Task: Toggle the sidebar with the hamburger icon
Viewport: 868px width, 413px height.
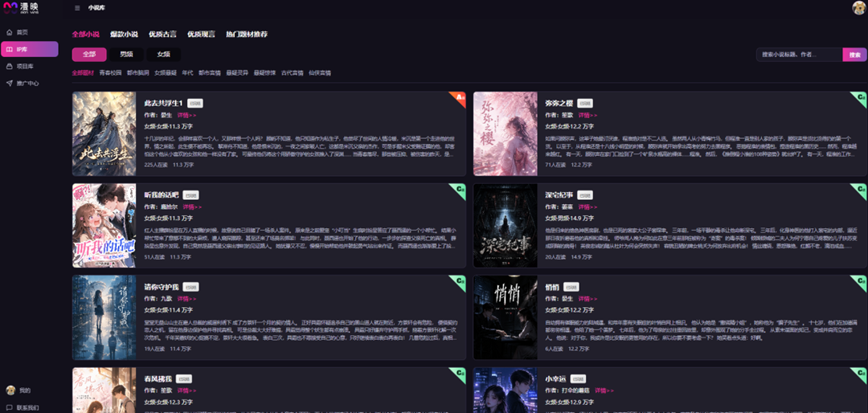Action: coord(77,8)
